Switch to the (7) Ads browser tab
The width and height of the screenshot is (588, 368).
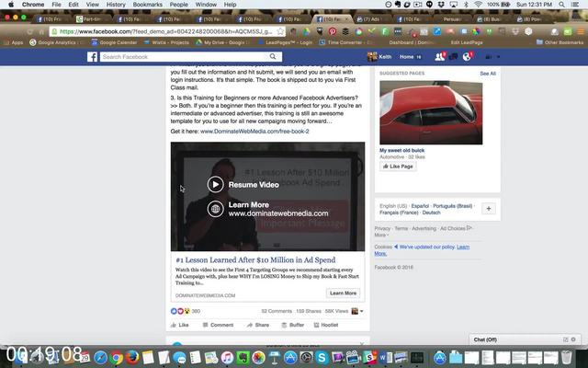point(371,18)
